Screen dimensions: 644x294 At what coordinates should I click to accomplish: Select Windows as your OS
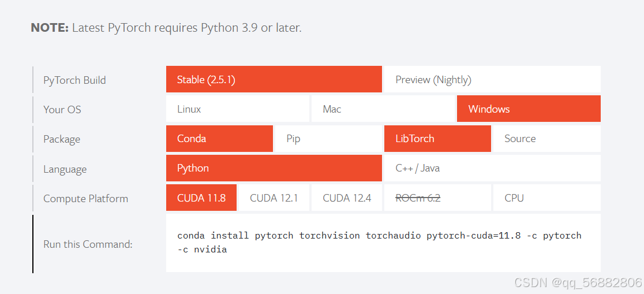click(x=529, y=109)
